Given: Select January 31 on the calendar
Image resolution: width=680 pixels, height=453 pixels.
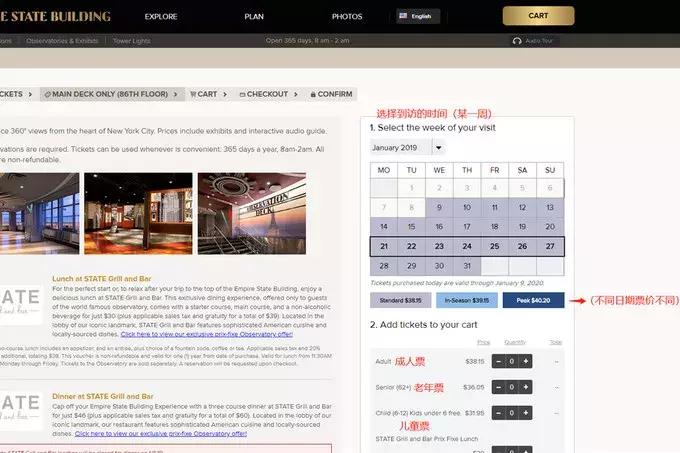Looking at the screenshot, I should (467, 266).
